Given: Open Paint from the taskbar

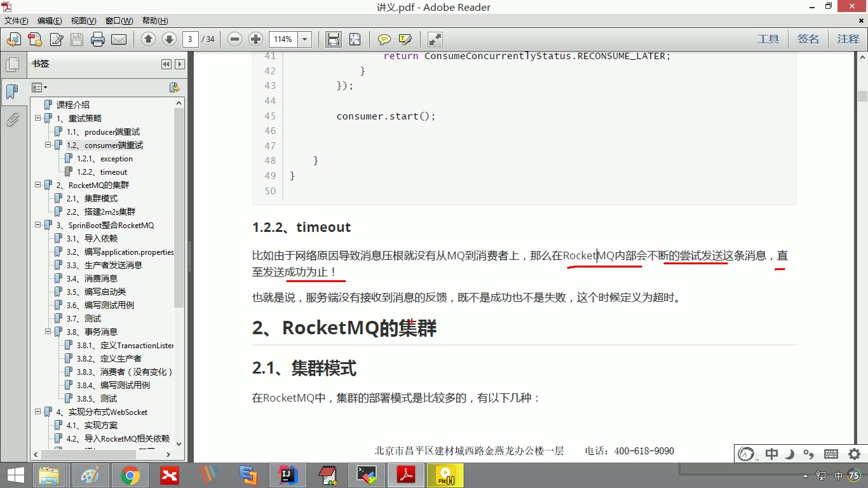Looking at the screenshot, I should point(91,475).
